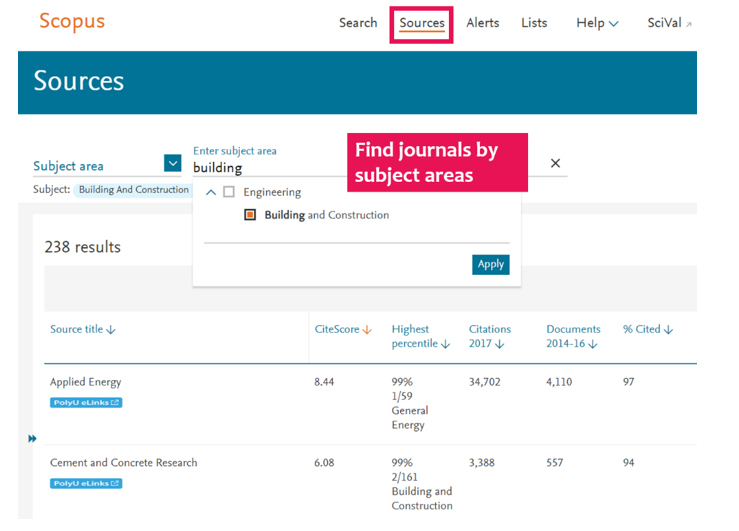Click Building And Construction subject tag
739x531 pixels.
(x=133, y=189)
